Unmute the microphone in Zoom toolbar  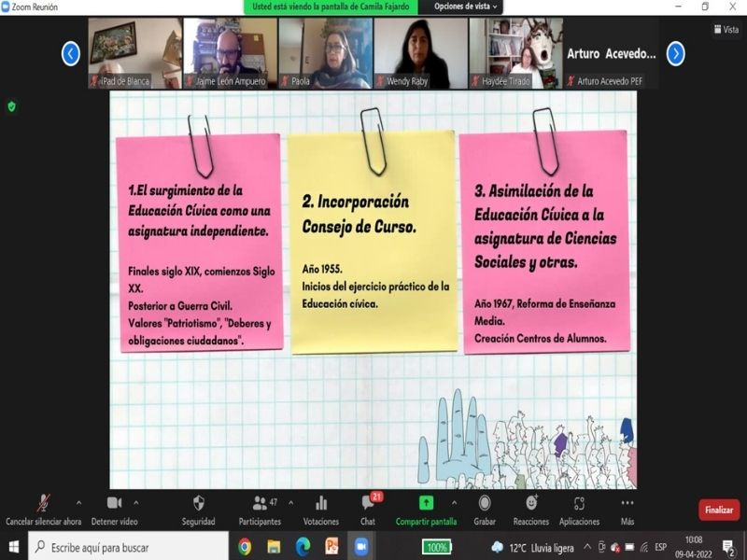(43, 510)
